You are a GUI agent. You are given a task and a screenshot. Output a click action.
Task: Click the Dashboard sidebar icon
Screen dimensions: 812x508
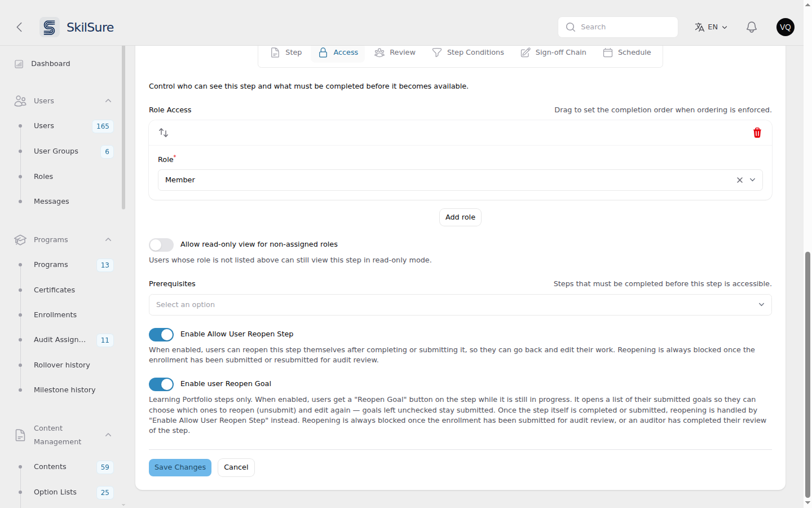click(19, 64)
